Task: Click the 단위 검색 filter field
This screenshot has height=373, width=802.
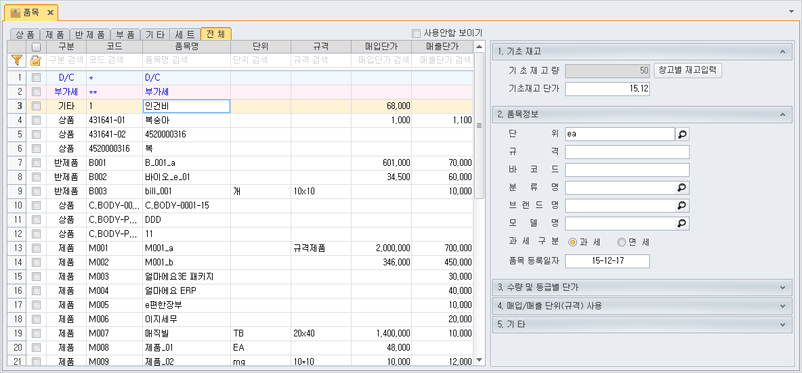Action: tap(261, 60)
